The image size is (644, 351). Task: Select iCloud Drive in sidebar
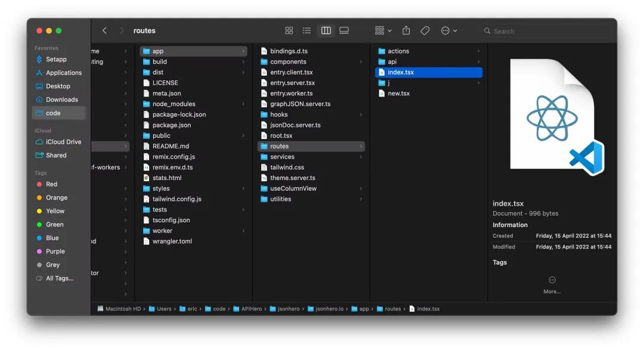tap(63, 142)
